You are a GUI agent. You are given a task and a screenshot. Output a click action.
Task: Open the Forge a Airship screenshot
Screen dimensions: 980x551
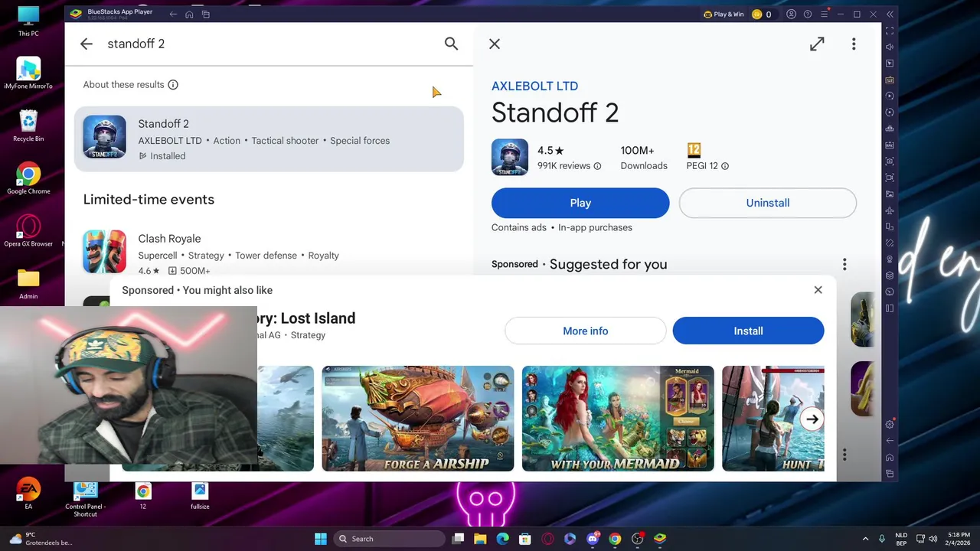(x=418, y=419)
